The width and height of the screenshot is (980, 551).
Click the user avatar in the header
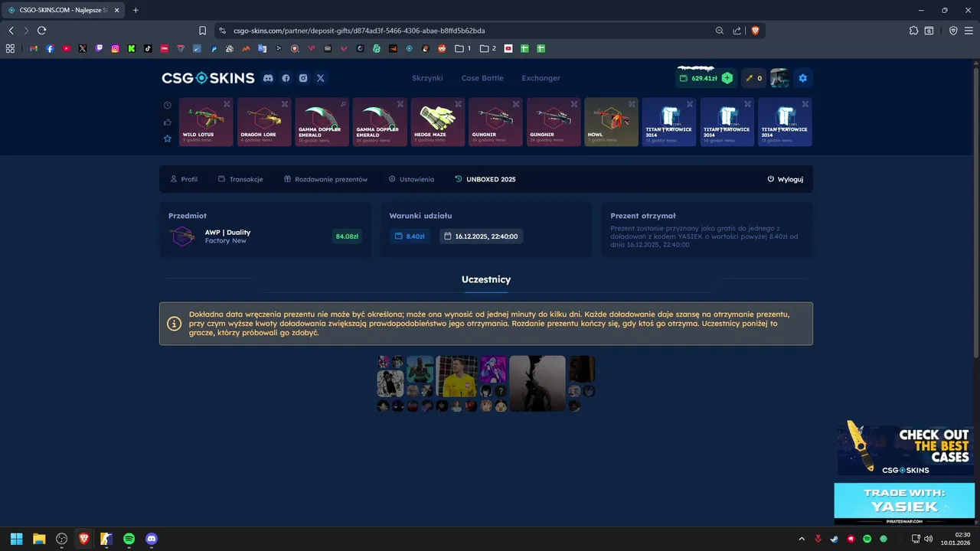coord(779,78)
